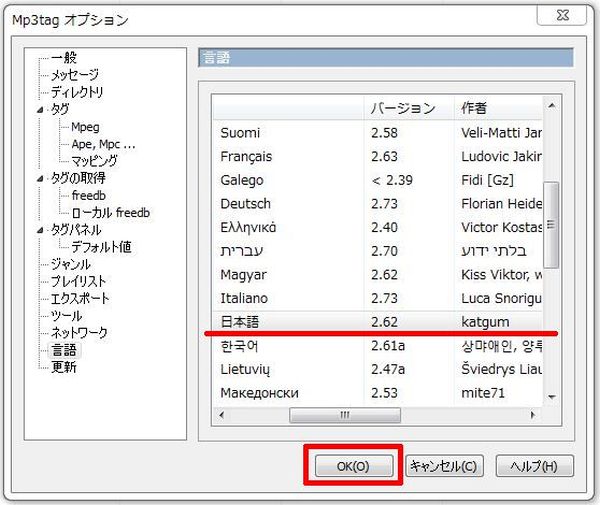Select Ape, Mpc ... tree item
This screenshot has width=600, height=505.
click(x=103, y=144)
